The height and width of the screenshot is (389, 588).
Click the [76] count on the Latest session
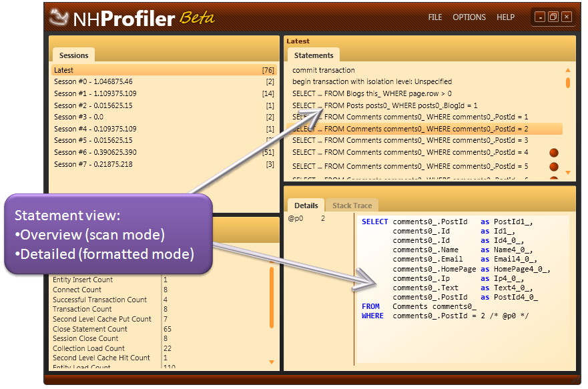tap(268, 70)
